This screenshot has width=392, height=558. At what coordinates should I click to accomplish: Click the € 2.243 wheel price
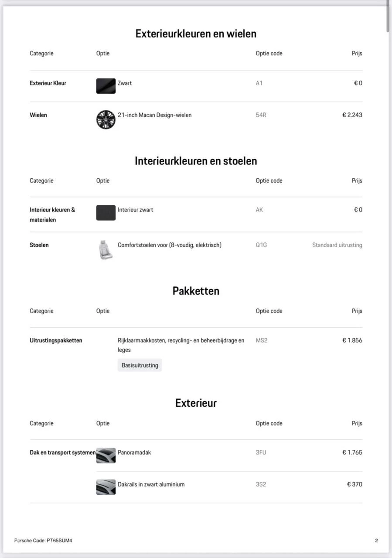point(352,115)
